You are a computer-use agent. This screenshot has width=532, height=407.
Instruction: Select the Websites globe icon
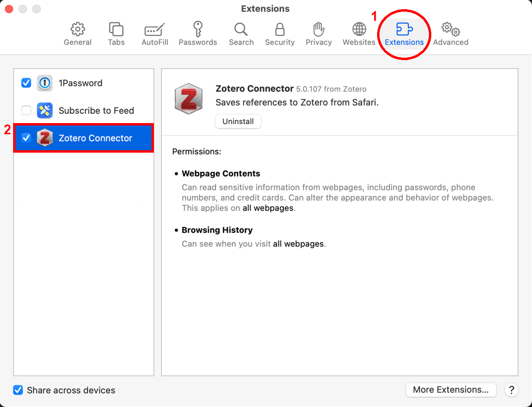[x=359, y=30]
